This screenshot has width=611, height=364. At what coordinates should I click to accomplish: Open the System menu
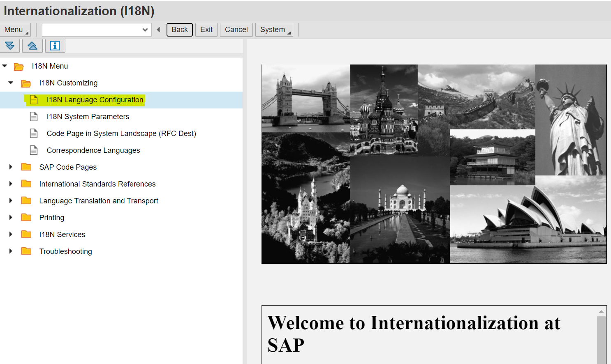[274, 29]
